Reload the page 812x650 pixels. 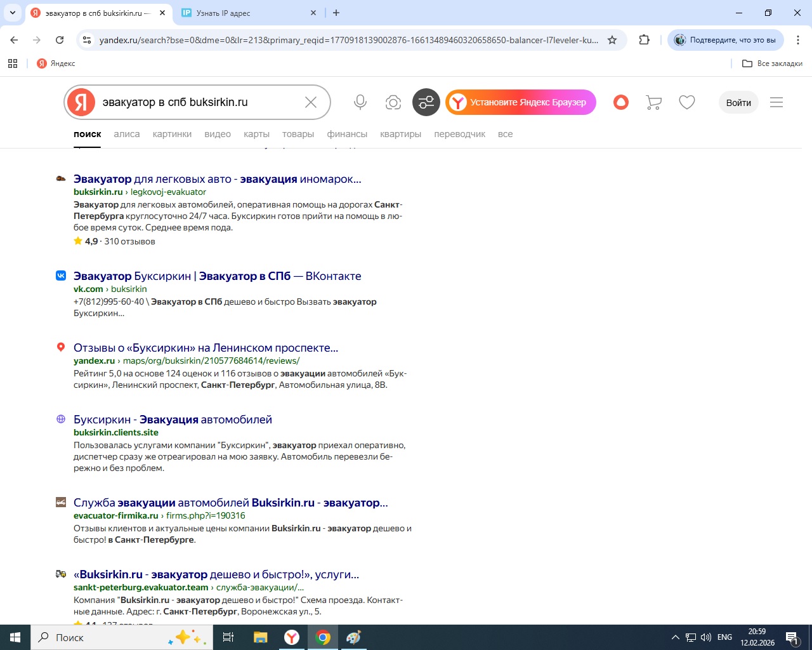(x=60, y=40)
